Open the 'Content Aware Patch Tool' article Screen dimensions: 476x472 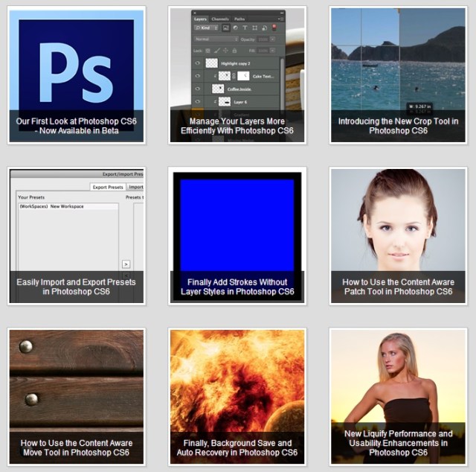point(398,236)
